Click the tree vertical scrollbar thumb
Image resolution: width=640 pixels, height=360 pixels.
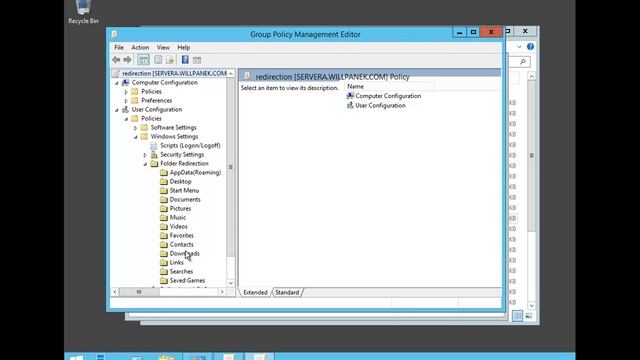[x=231, y=167]
